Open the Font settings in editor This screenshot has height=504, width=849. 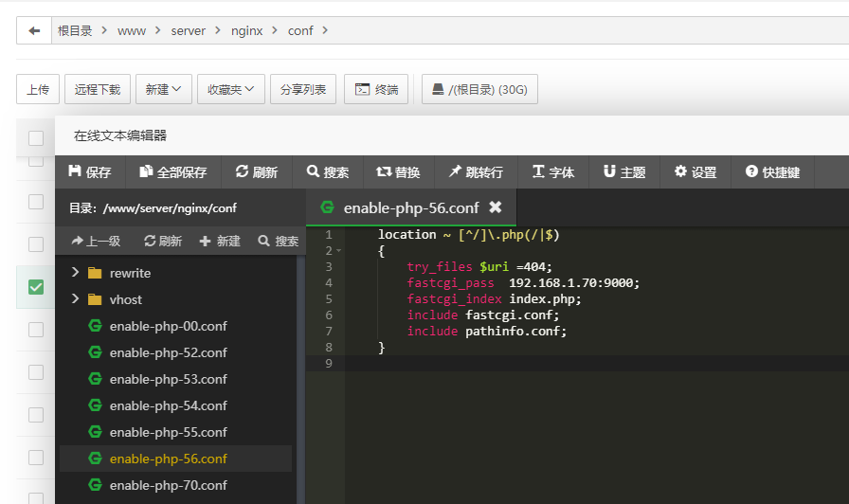point(553,172)
